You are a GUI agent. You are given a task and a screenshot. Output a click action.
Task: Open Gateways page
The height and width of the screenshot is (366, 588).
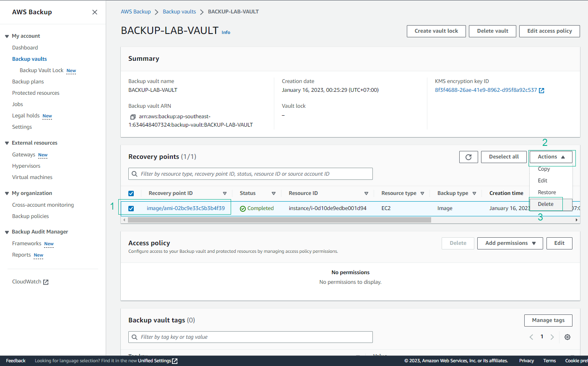tap(23, 155)
